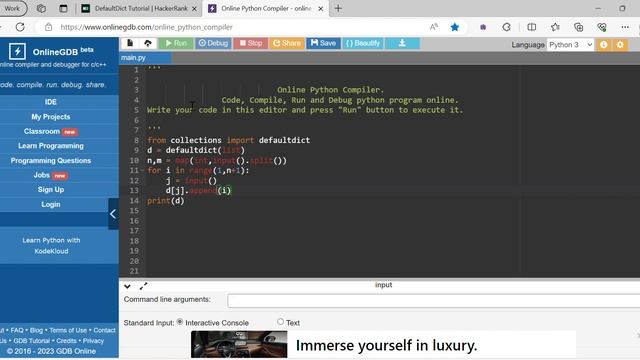Screen dimensions: 640x360
Task: Click the upload file icon in editor toolbar
Action: [148, 43]
